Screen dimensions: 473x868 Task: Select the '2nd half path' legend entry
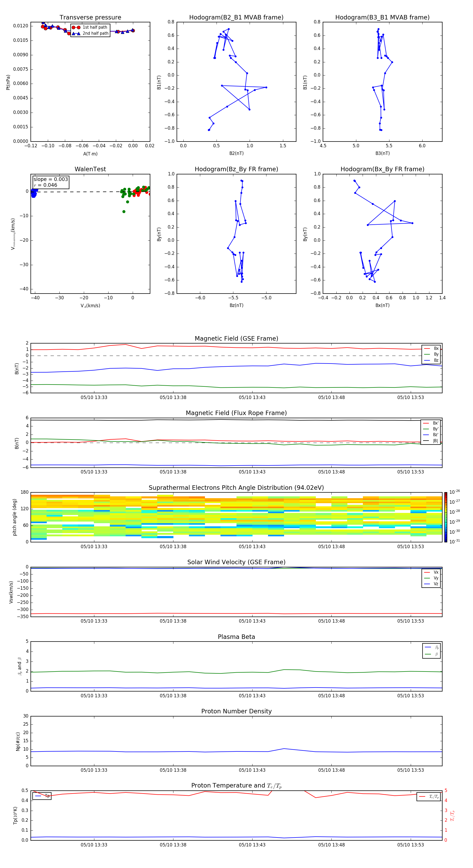tap(90, 33)
